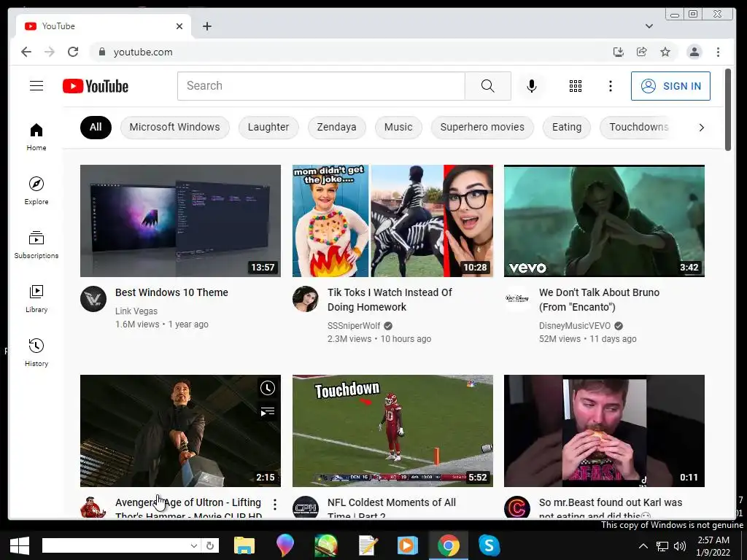Open Skype from the taskbar
The height and width of the screenshot is (560, 747).
click(x=489, y=545)
